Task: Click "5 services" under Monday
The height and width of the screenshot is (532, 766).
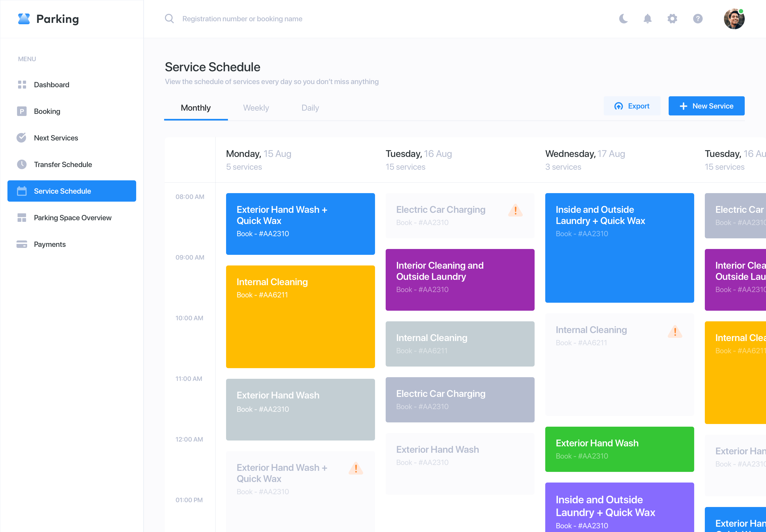Action: pos(244,167)
